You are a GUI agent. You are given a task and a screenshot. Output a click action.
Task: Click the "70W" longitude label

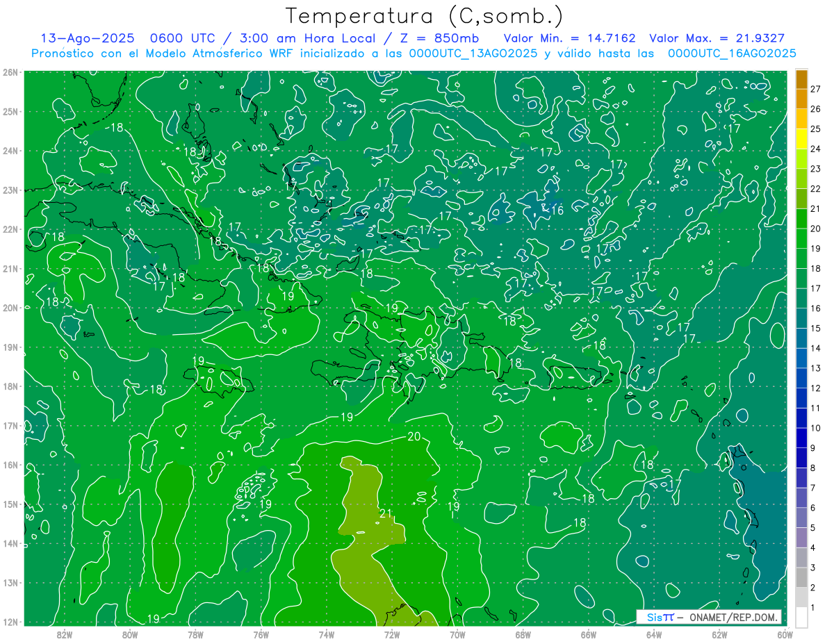(x=457, y=634)
